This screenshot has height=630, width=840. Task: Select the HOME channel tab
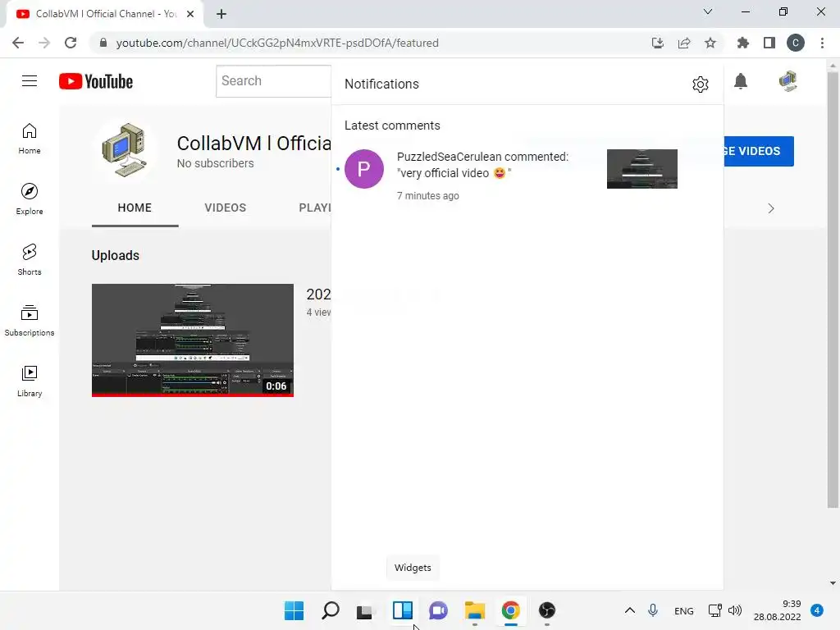click(x=135, y=208)
